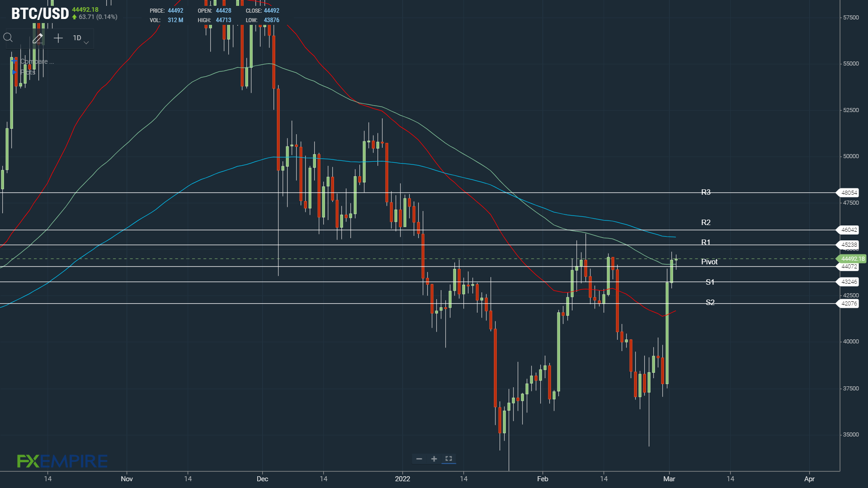Select the Pivot level label
The height and width of the screenshot is (488, 868).
[709, 262]
